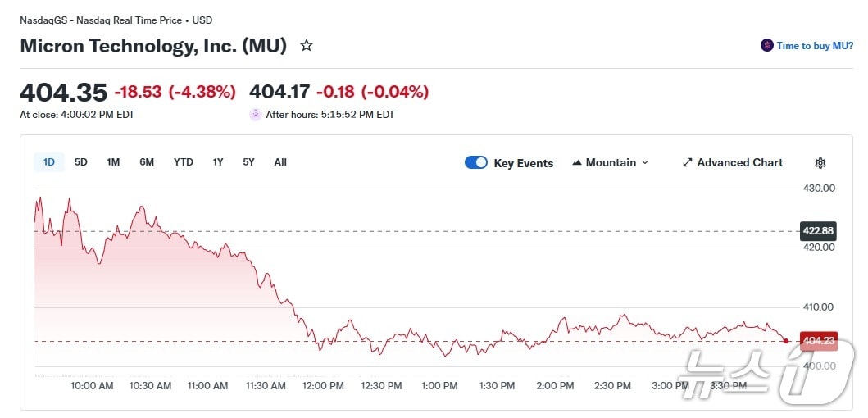Show year-to-date with YTD tab

click(x=184, y=162)
